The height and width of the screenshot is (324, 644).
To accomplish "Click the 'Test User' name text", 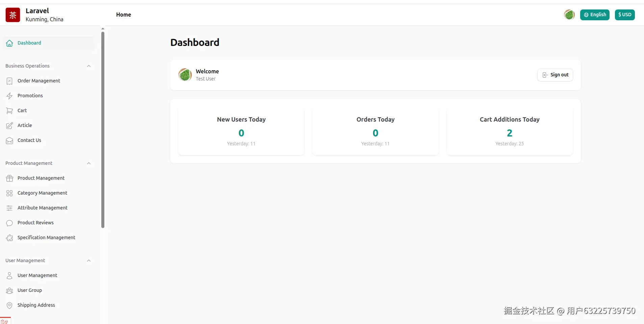I will pos(206,79).
